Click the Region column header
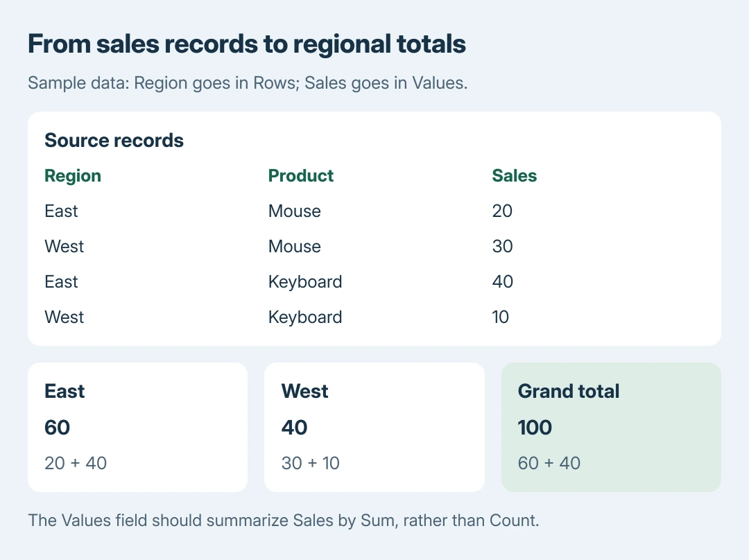Image resolution: width=749 pixels, height=560 pixels. point(73,175)
